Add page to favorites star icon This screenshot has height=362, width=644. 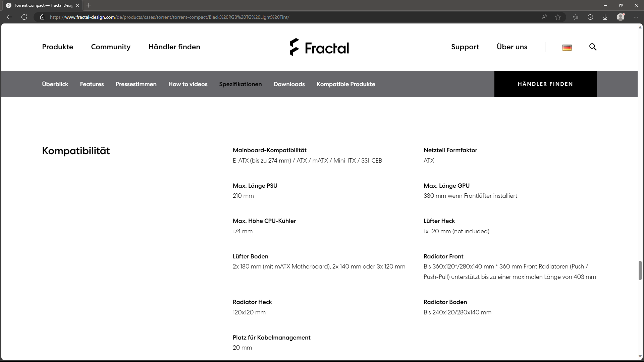[x=558, y=17]
